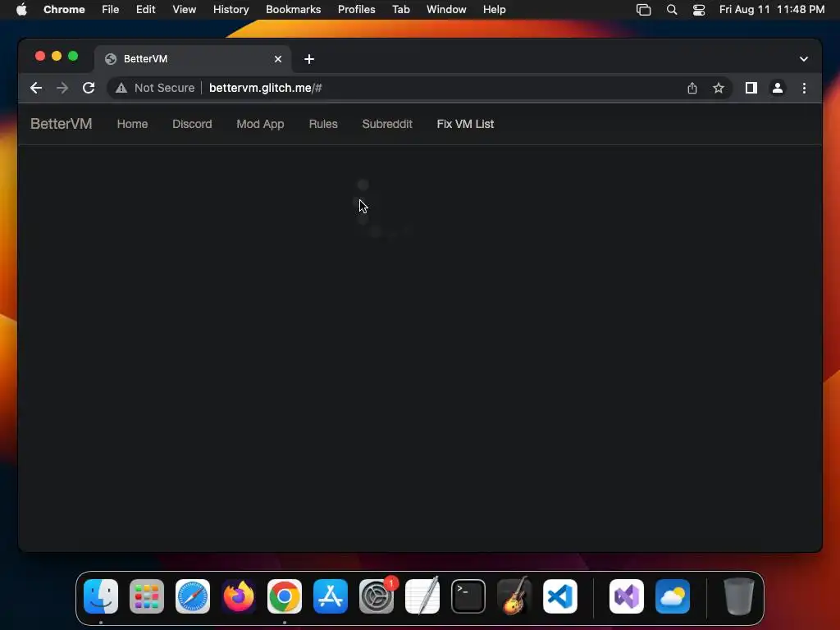
Task: Bookmark this page with the star icon
Action: tap(719, 88)
